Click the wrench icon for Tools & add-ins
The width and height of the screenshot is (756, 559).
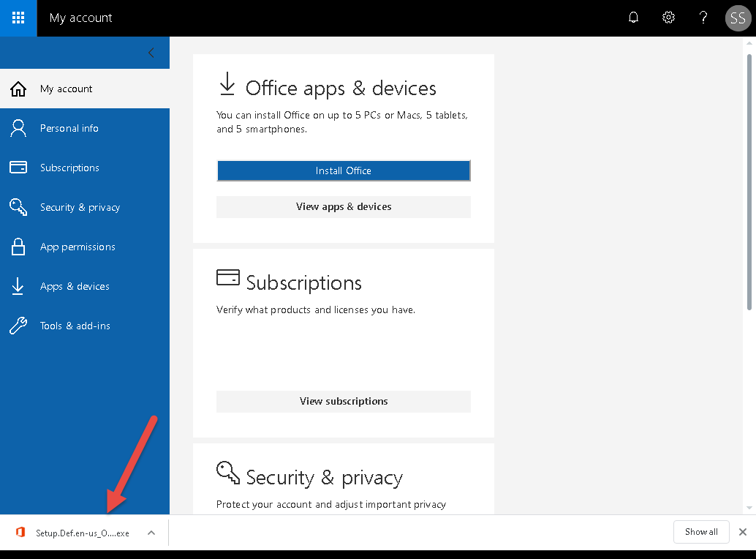(x=18, y=326)
